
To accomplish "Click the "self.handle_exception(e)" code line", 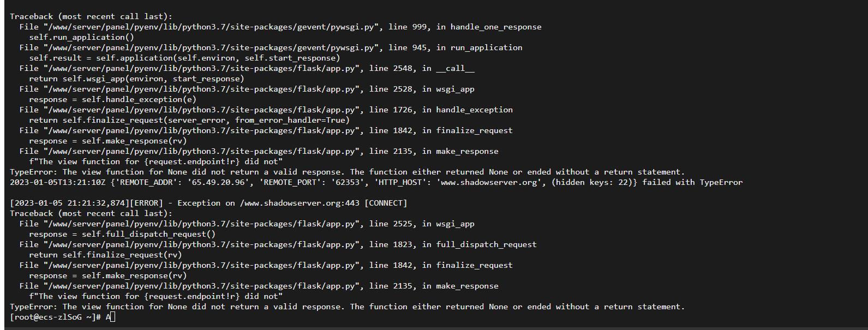I will 139,99.
